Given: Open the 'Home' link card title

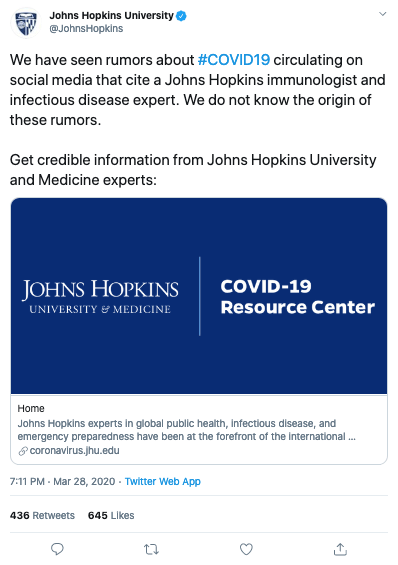Looking at the screenshot, I should tap(31, 408).
